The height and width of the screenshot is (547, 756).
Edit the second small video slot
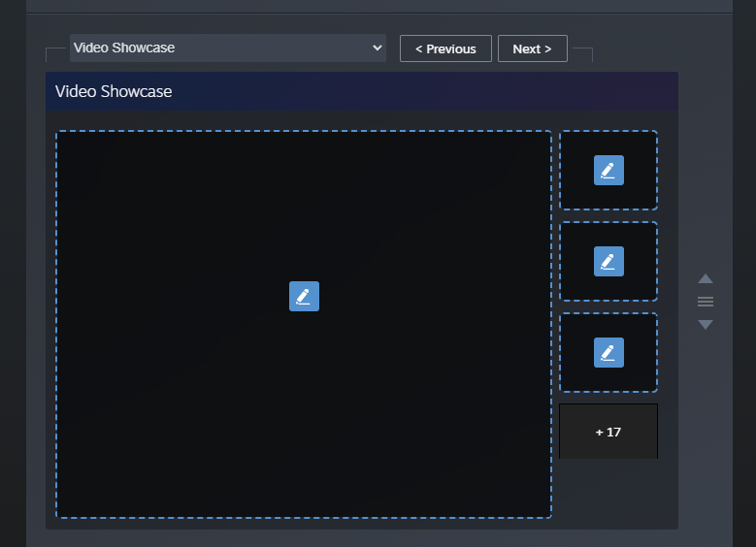coord(608,261)
